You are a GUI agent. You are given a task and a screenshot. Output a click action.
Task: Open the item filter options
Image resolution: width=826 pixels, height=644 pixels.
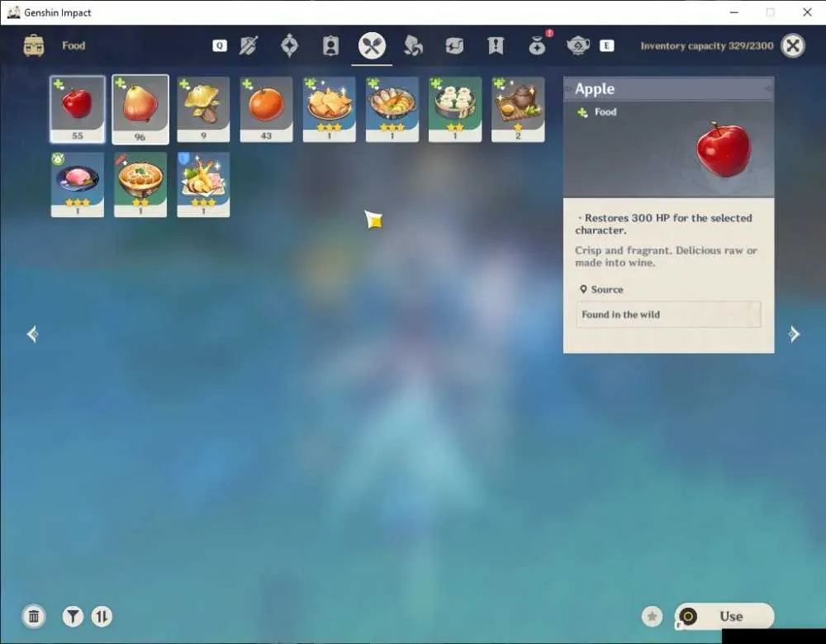click(x=73, y=616)
